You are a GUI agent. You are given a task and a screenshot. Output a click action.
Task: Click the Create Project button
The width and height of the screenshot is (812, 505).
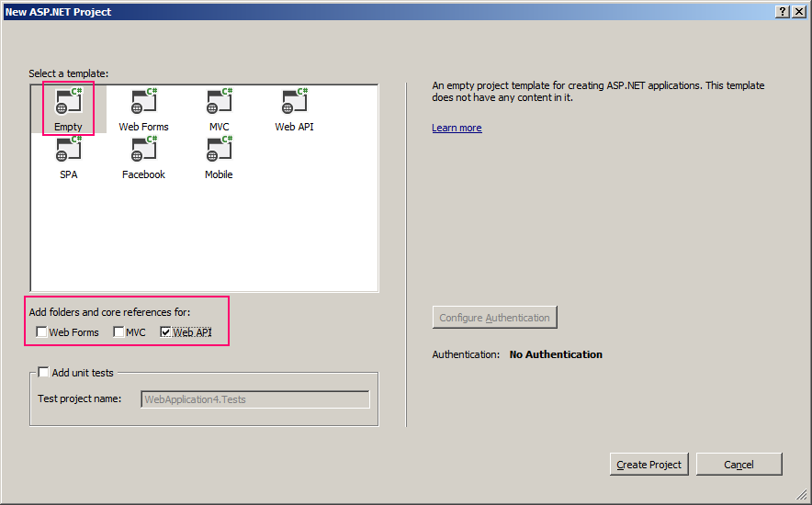[648, 465]
